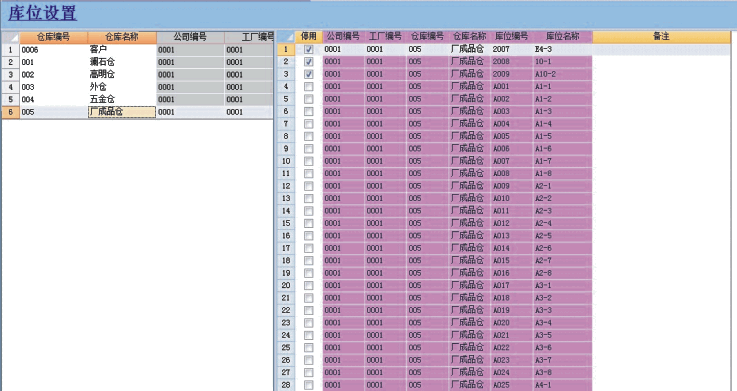This screenshot has width=737, height=391.
Task: Click location code cell 2009
Action: click(x=512, y=74)
